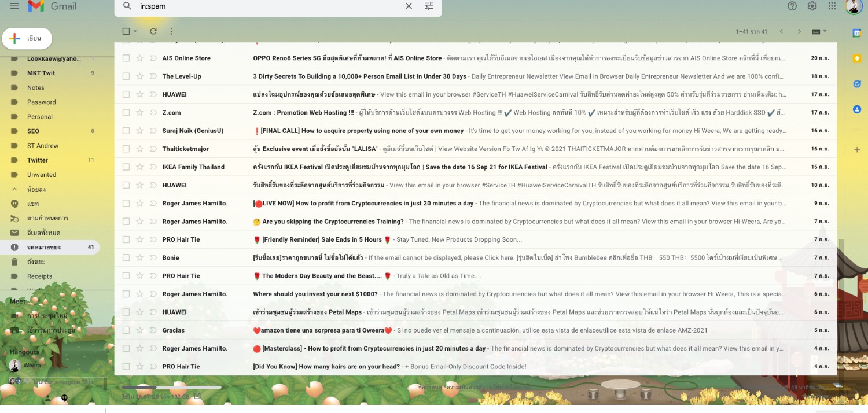Open Tasks in the side panel

[857, 84]
